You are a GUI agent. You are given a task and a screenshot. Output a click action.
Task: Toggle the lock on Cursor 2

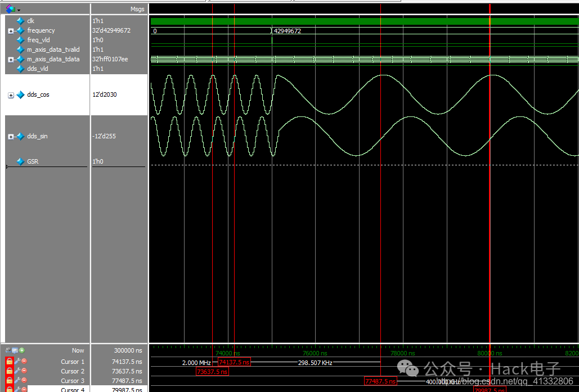pyautogui.click(x=9, y=371)
